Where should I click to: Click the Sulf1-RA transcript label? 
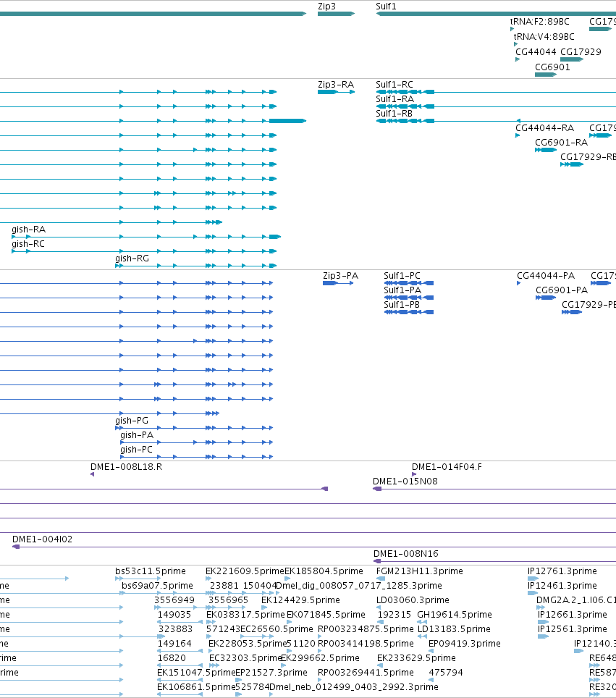pos(395,98)
